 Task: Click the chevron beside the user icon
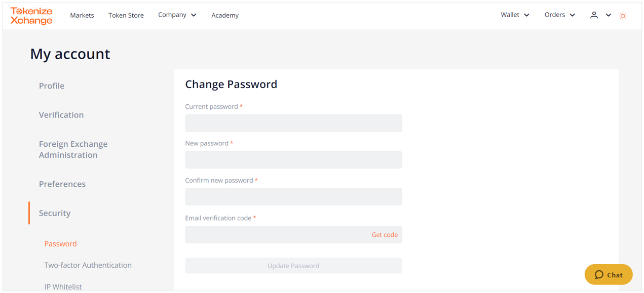pos(609,15)
